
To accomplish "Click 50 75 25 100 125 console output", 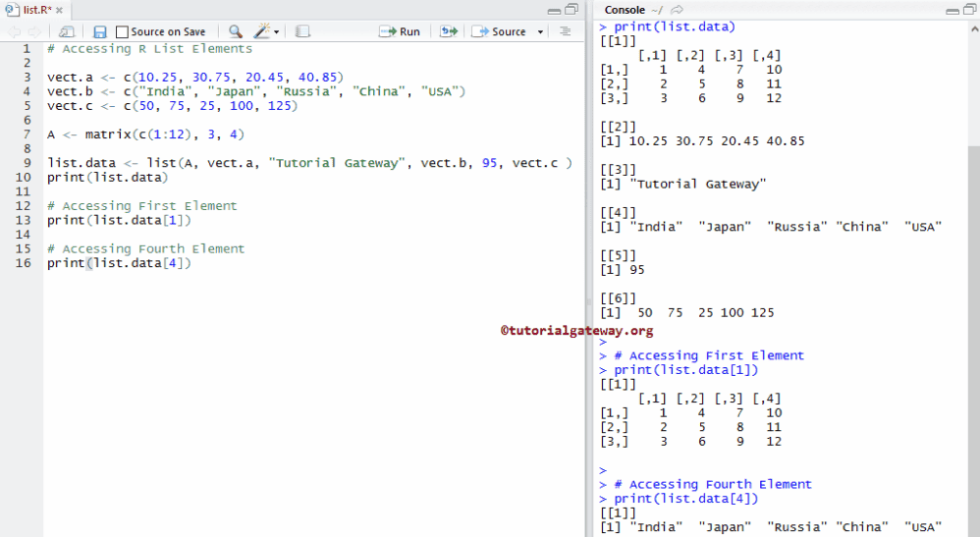I will click(x=706, y=312).
